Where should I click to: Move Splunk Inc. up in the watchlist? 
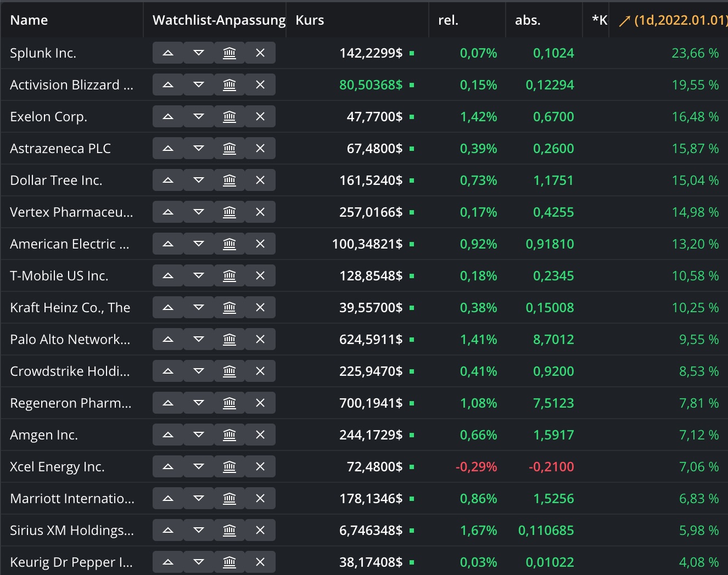(167, 53)
